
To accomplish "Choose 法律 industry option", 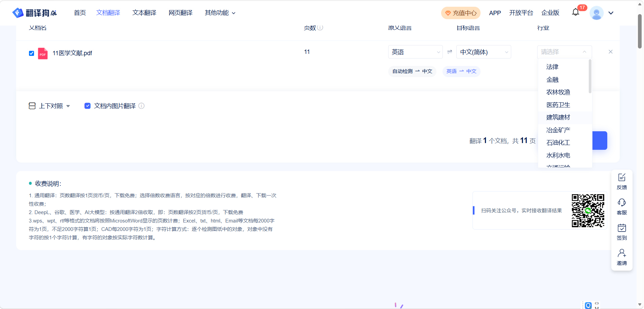I will point(565,67).
